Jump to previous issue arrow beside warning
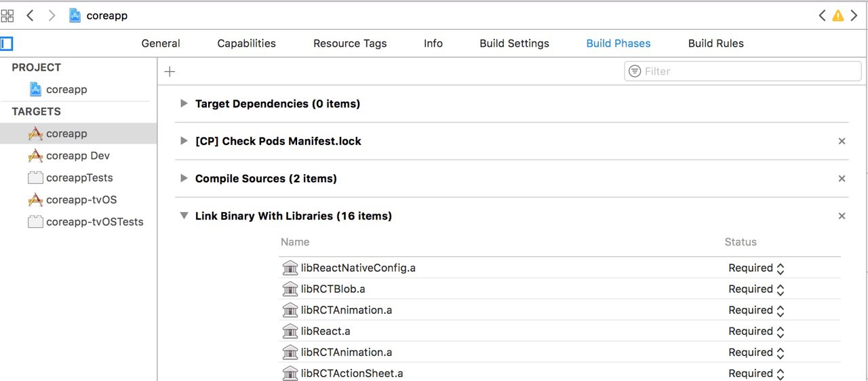 (822, 15)
